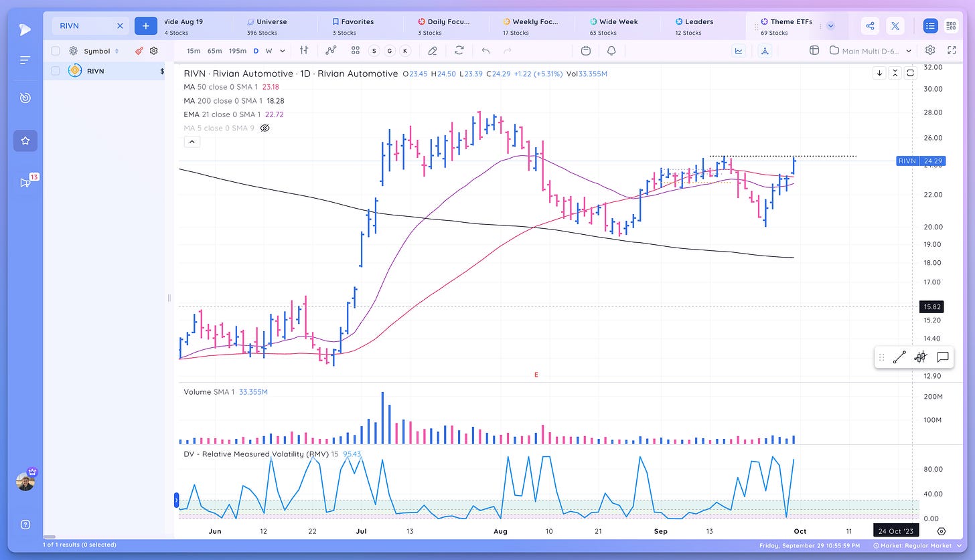
Task: Select the candlestick tool in floating toolbar
Action: (x=921, y=357)
